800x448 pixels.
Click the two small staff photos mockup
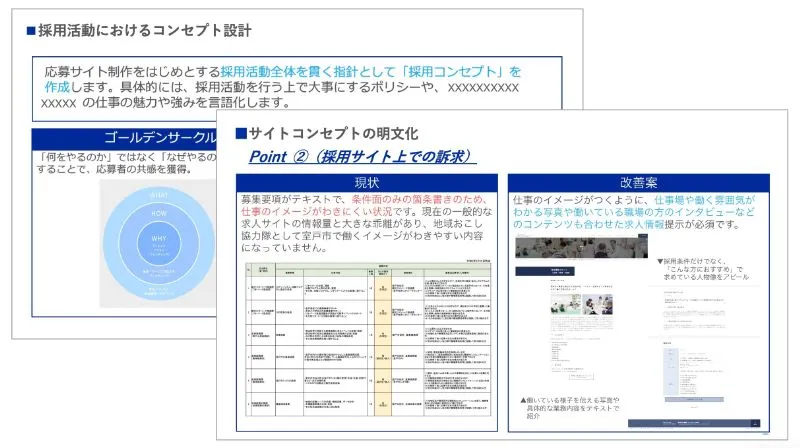[x=582, y=304]
